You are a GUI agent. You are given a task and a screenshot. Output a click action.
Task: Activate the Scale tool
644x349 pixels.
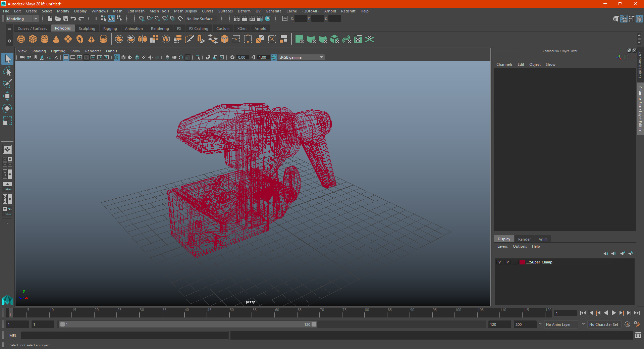coord(7,121)
